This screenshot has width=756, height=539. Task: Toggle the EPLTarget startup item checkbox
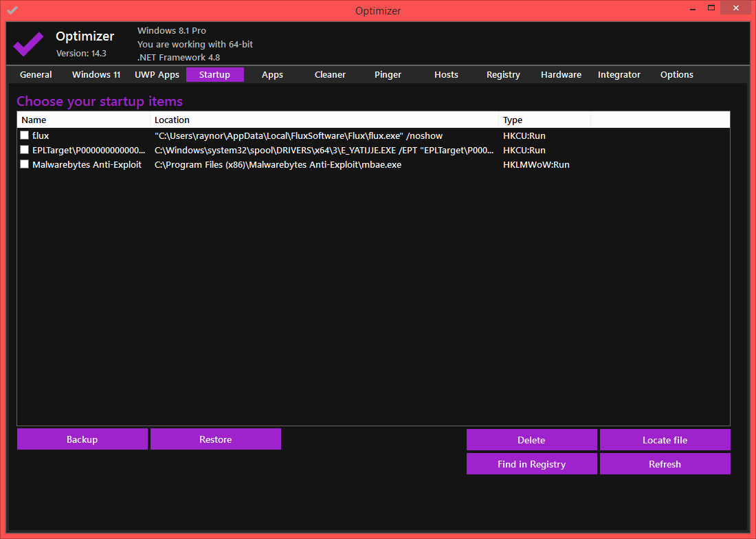coord(25,150)
